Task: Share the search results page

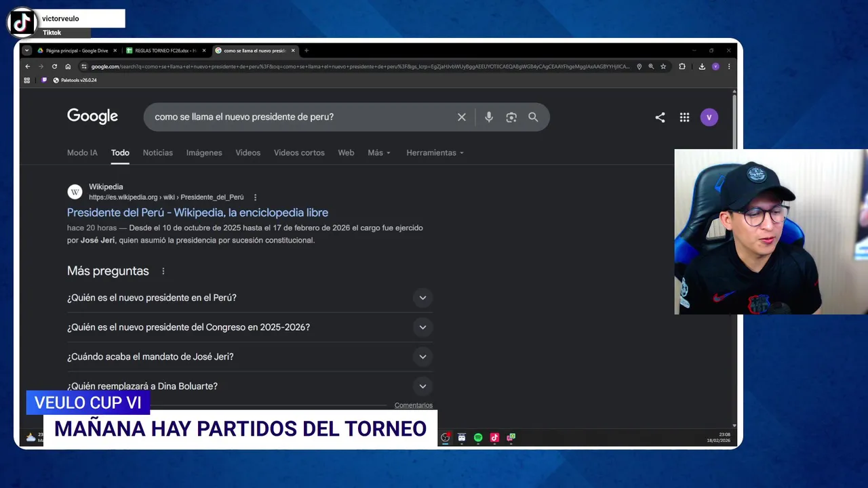Action: coord(660,117)
